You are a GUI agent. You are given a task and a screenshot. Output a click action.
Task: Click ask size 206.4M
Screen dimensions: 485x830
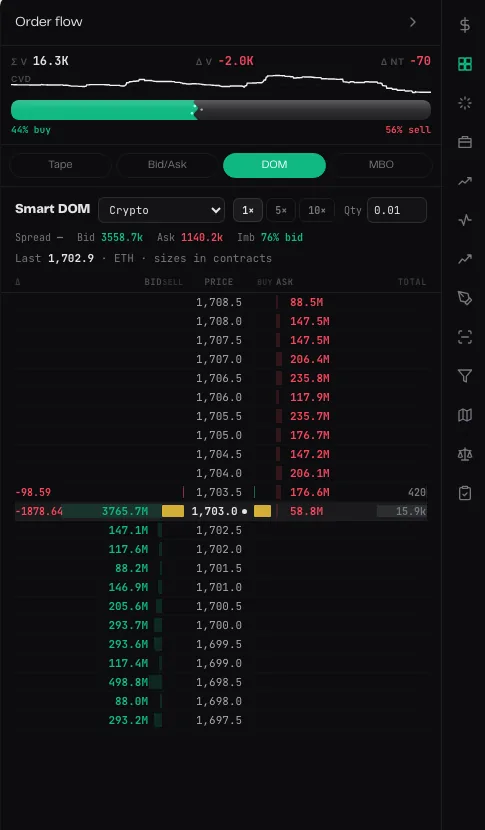click(310, 359)
